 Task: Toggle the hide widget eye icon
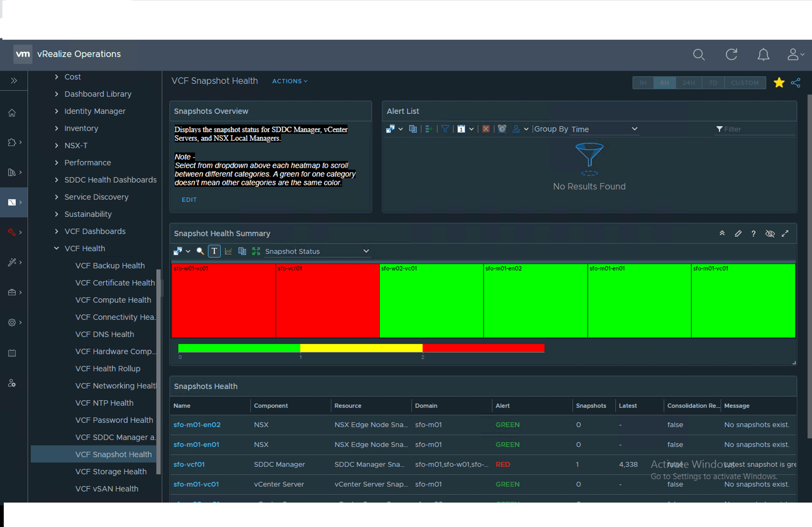[x=770, y=233]
